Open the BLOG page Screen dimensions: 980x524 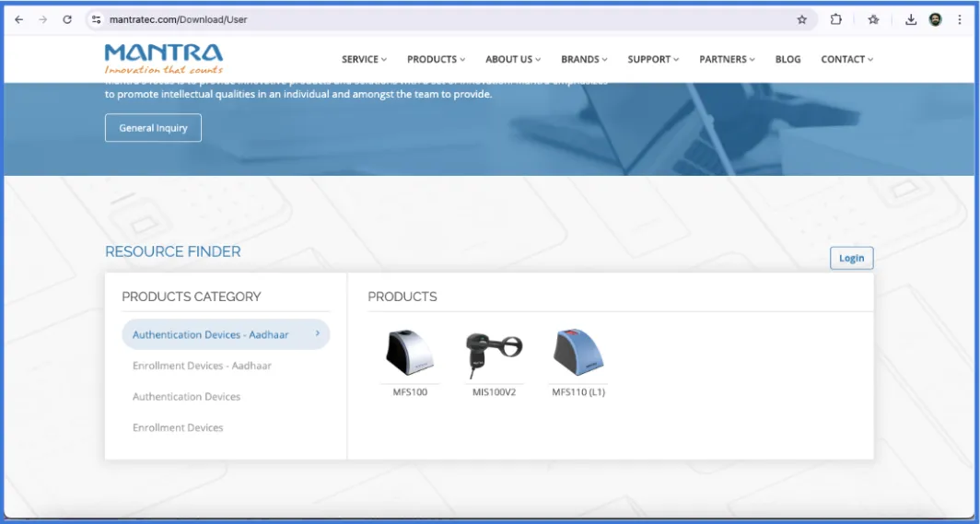click(x=787, y=59)
